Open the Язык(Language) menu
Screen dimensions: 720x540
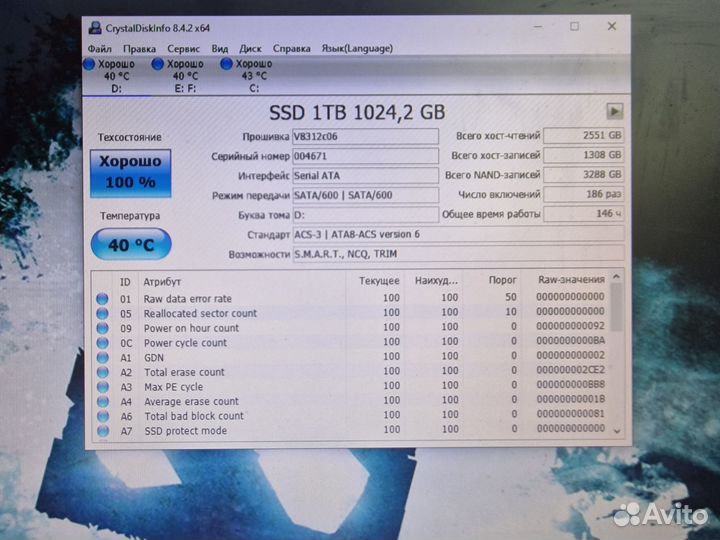pos(357,49)
